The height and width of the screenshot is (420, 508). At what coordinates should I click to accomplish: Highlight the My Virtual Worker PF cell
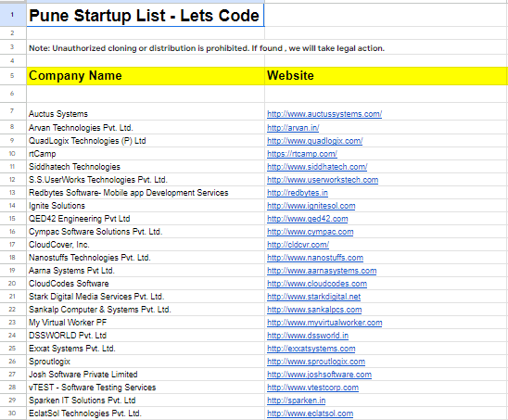pos(146,322)
